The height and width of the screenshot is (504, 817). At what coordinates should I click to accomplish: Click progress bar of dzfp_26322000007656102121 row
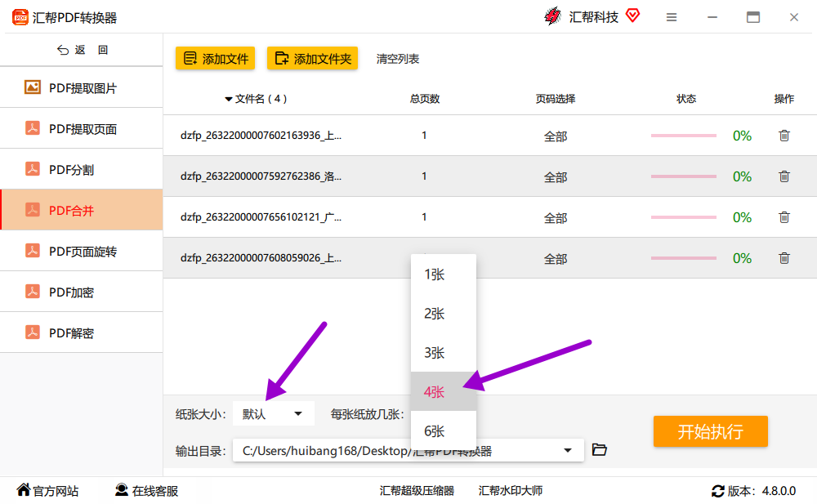coord(684,216)
